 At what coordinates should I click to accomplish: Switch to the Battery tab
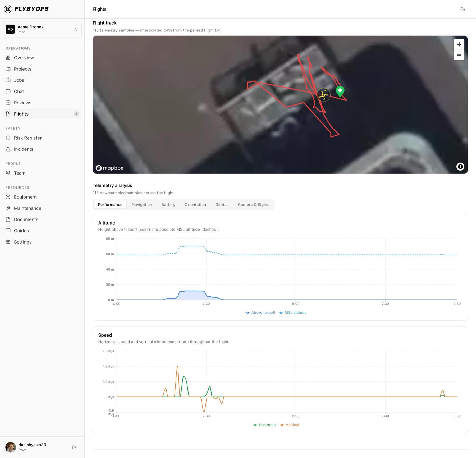(168, 205)
